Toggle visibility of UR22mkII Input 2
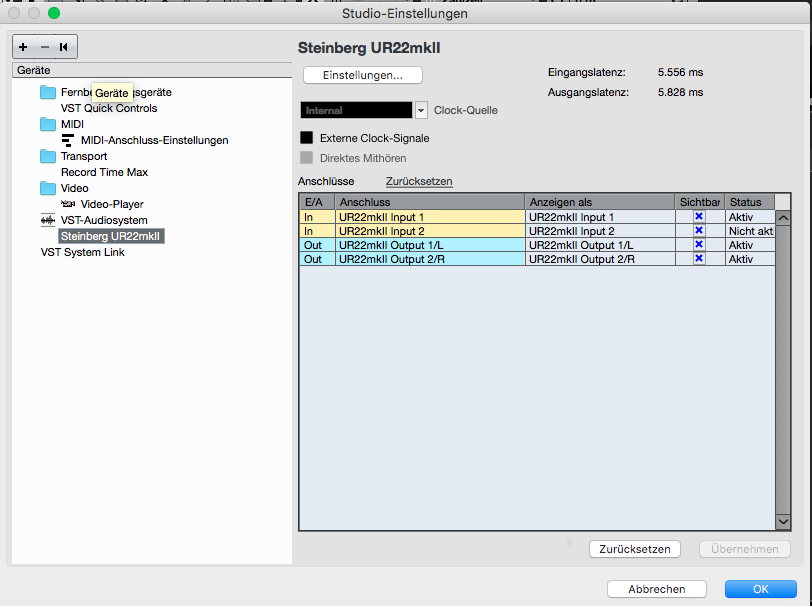Viewport: 812px width, 606px height. click(699, 230)
